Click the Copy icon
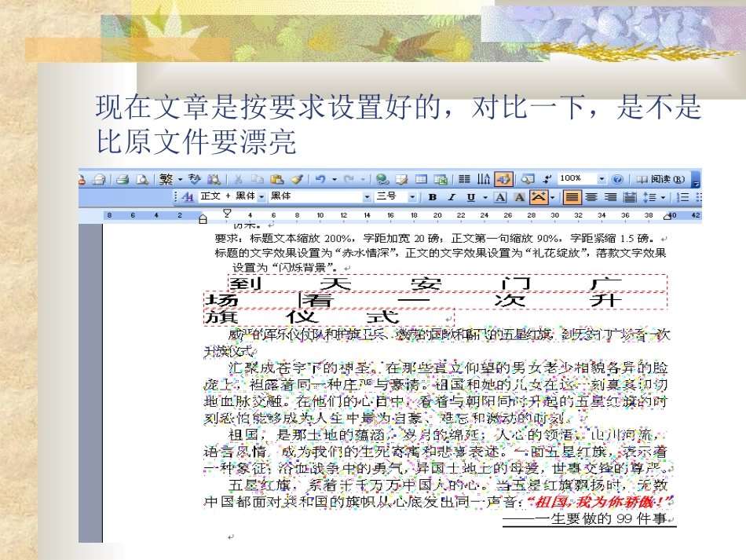 point(258,179)
